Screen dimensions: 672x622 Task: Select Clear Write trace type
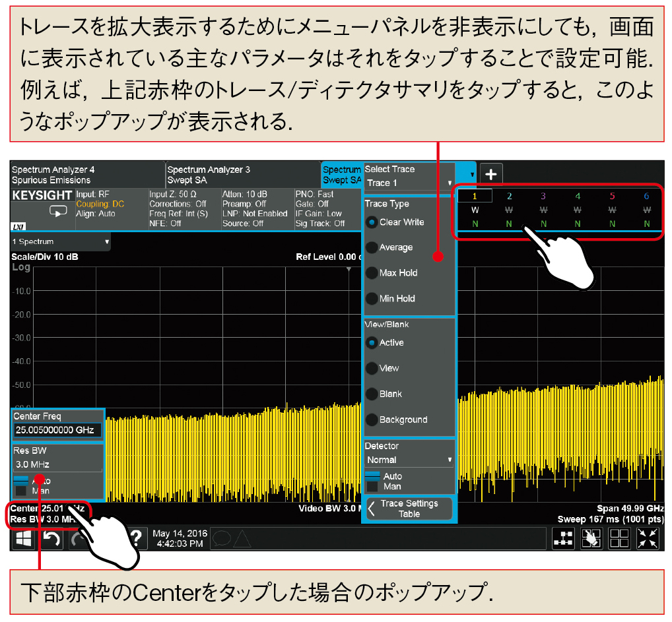[x=395, y=222]
